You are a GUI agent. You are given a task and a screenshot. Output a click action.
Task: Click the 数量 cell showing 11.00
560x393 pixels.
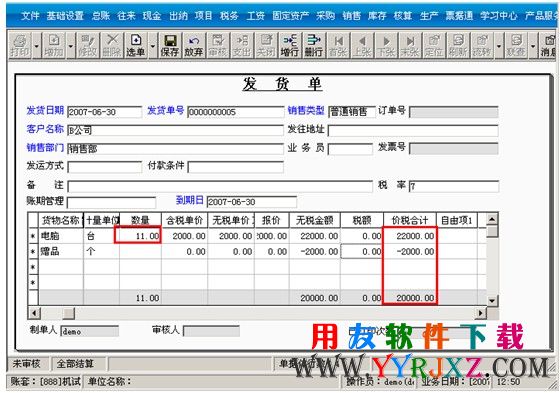[138, 235]
